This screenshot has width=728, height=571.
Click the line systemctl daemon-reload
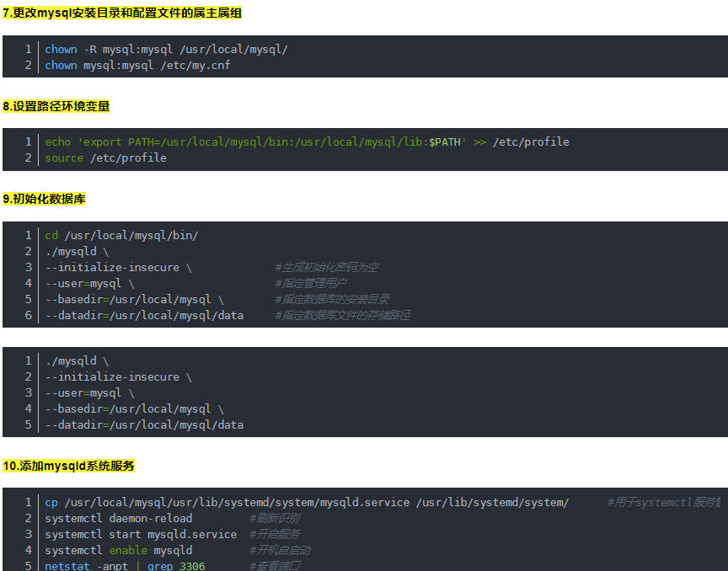119,519
